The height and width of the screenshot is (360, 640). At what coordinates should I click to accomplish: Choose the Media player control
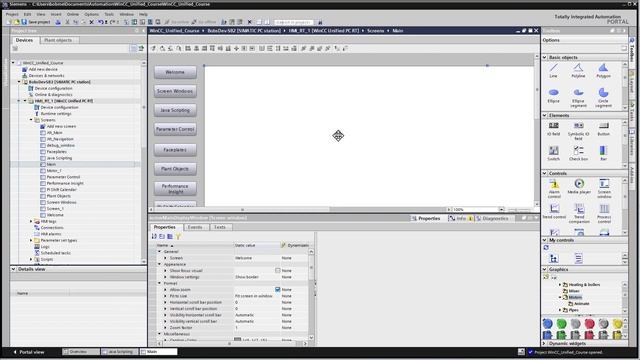coord(579,187)
